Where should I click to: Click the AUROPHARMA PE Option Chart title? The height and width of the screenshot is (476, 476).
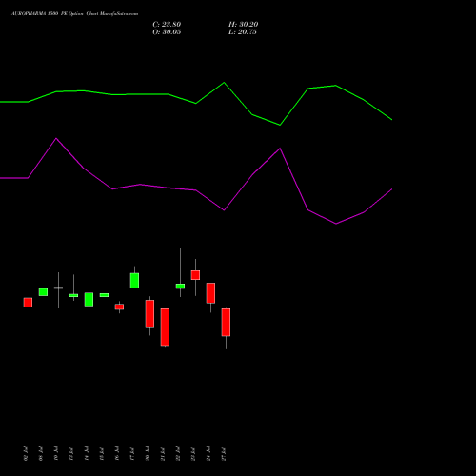(x=74, y=14)
